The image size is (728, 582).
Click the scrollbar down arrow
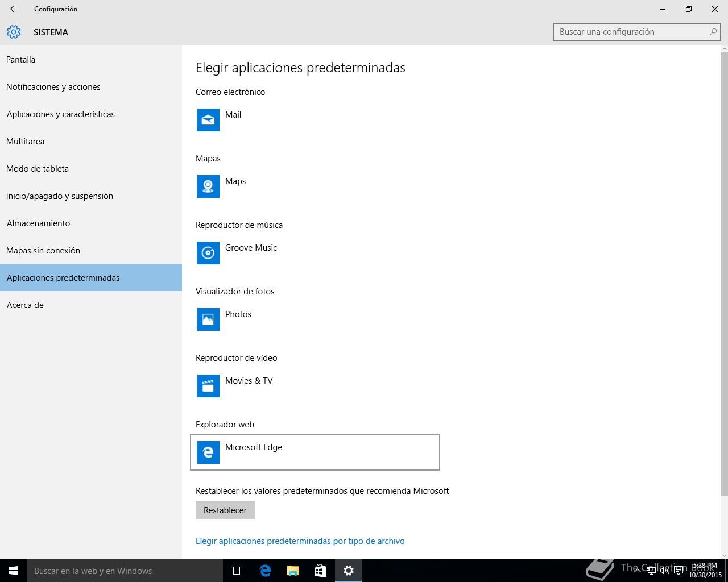(x=724, y=555)
